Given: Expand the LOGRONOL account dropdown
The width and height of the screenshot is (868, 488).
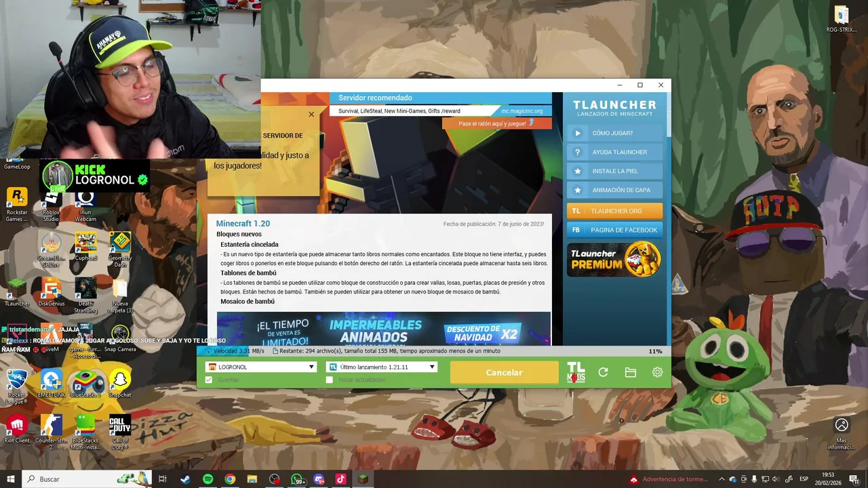Looking at the screenshot, I should (x=261, y=367).
